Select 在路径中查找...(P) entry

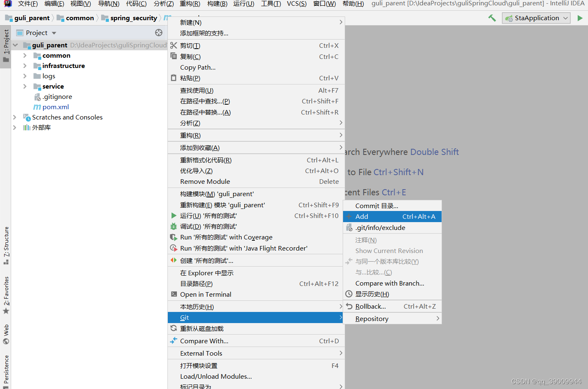(256, 101)
